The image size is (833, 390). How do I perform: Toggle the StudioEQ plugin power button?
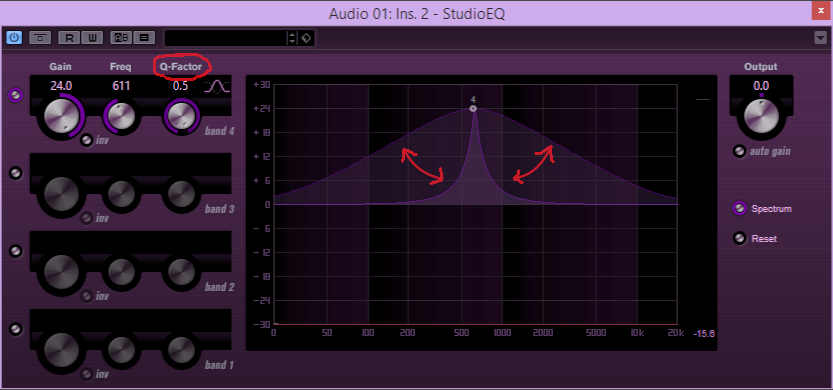tap(14, 38)
